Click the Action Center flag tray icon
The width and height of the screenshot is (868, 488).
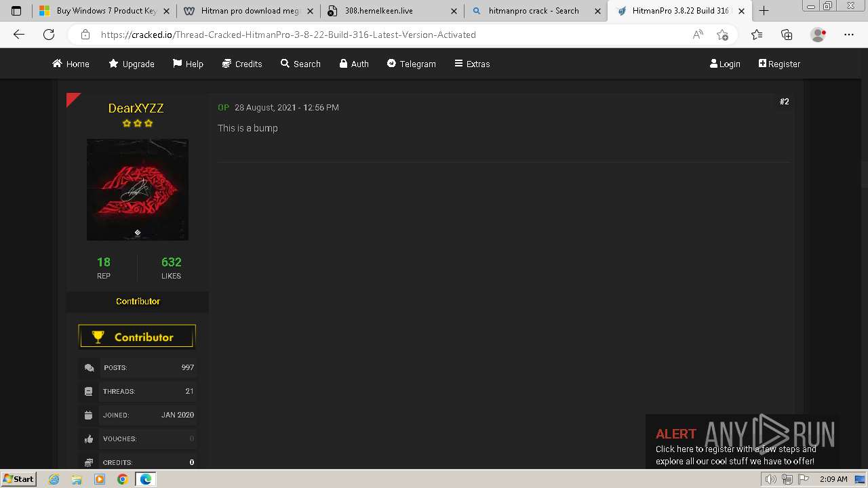(804, 479)
